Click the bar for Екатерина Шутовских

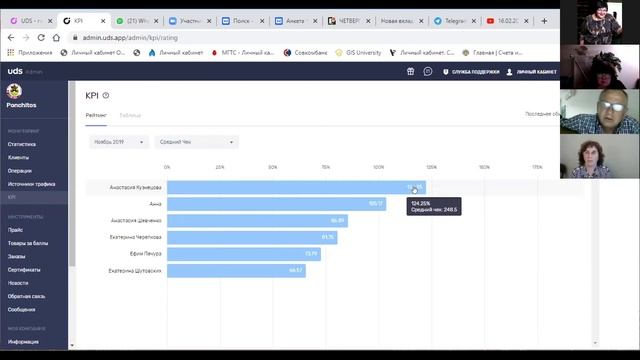(236, 271)
